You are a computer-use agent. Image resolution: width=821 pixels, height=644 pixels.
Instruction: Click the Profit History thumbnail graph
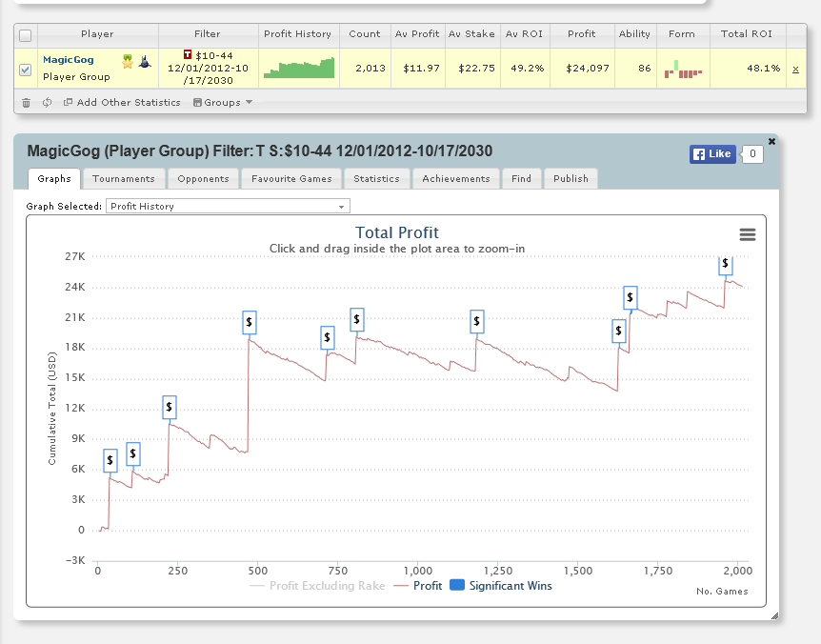pos(299,68)
